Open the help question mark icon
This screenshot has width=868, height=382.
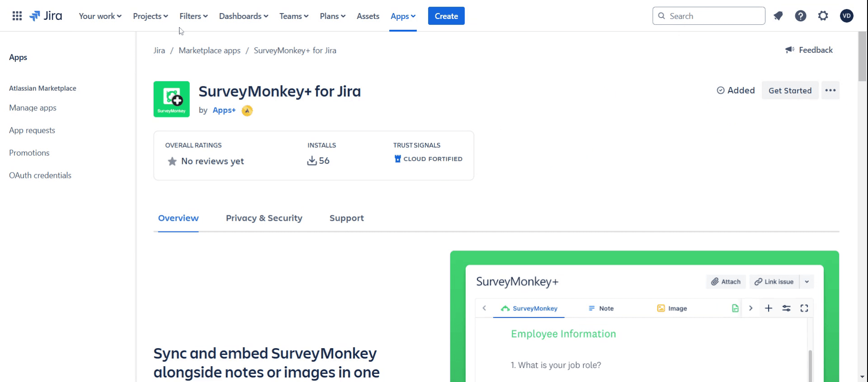(801, 16)
